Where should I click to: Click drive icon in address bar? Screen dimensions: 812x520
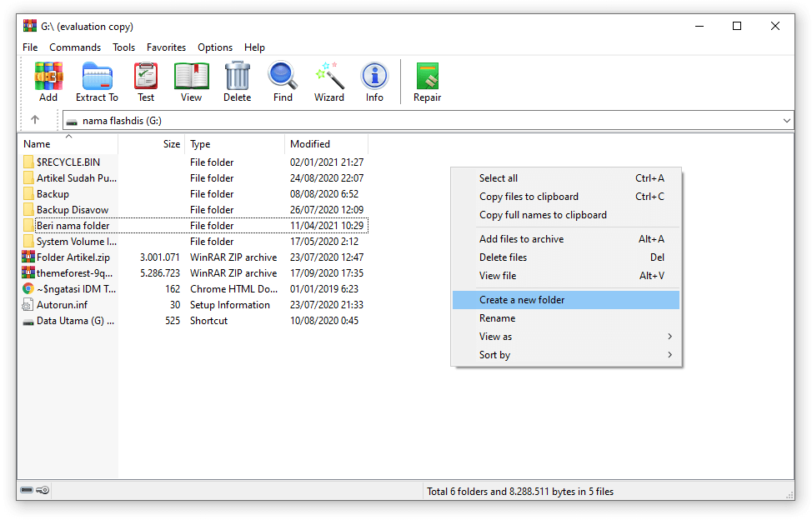72,122
